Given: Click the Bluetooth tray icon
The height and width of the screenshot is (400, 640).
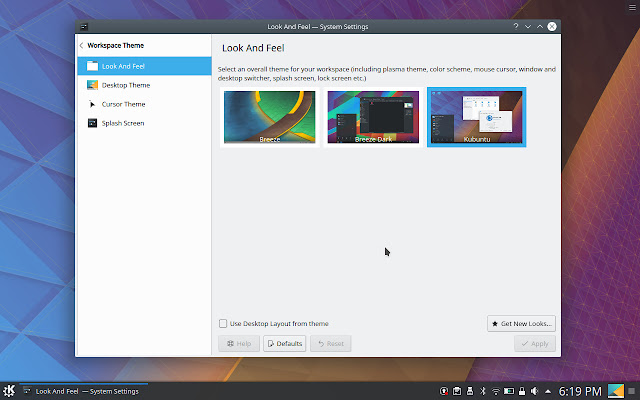Looking at the screenshot, I should click(482, 391).
